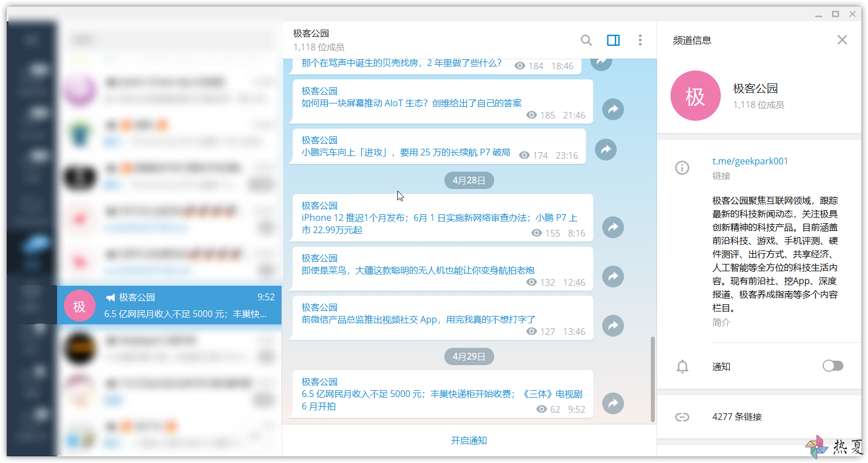This screenshot has height=463, width=868.
Task: Toggle the side info panel icon
Action: tap(613, 40)
